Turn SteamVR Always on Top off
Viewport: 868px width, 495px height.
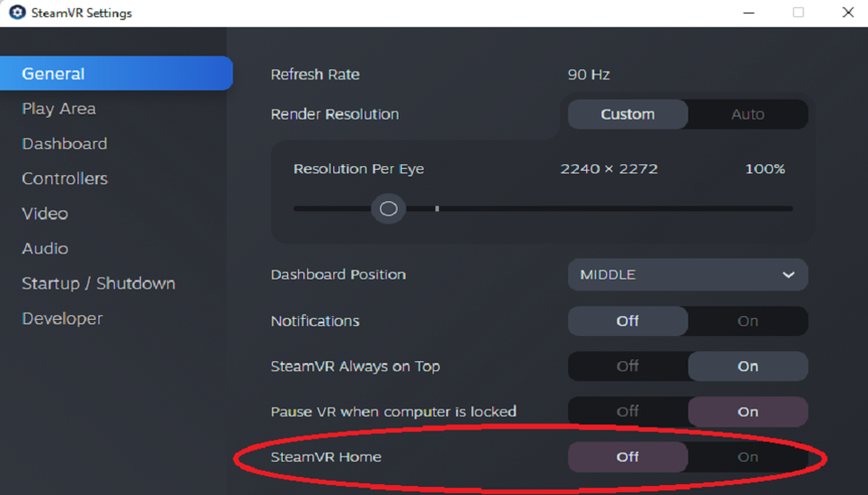pyautogui.click(x=627, y=367)
